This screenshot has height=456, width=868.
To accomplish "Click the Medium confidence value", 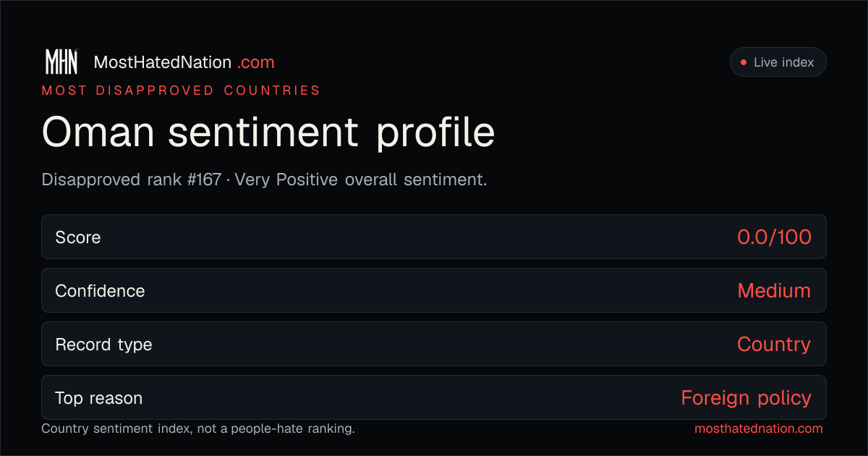I will tap(774, 290).
